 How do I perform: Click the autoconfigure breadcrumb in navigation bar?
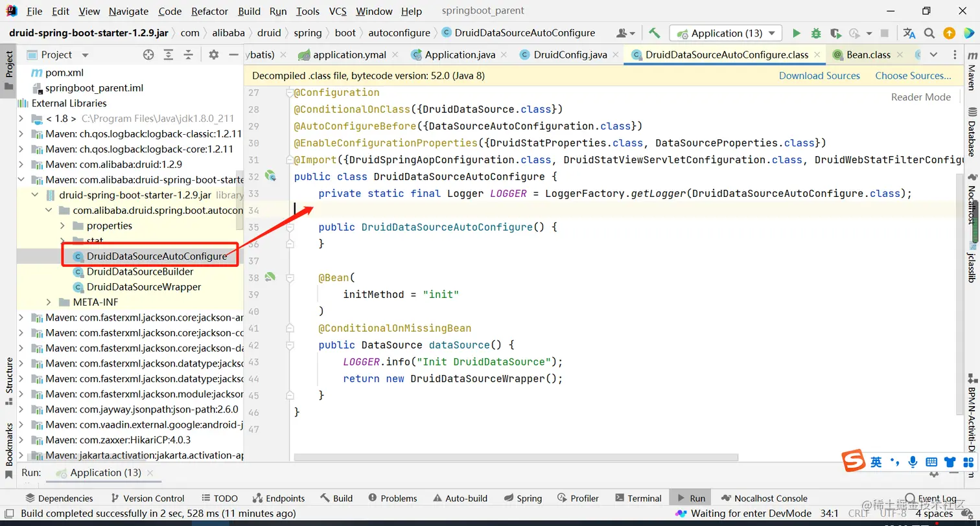pyautogui.click(x=399, y=33)
